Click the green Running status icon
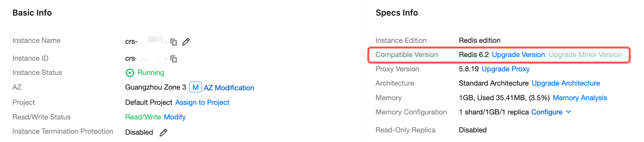This screenshot has width=644, height=142. pyautogui.click(x=130, y=73)
